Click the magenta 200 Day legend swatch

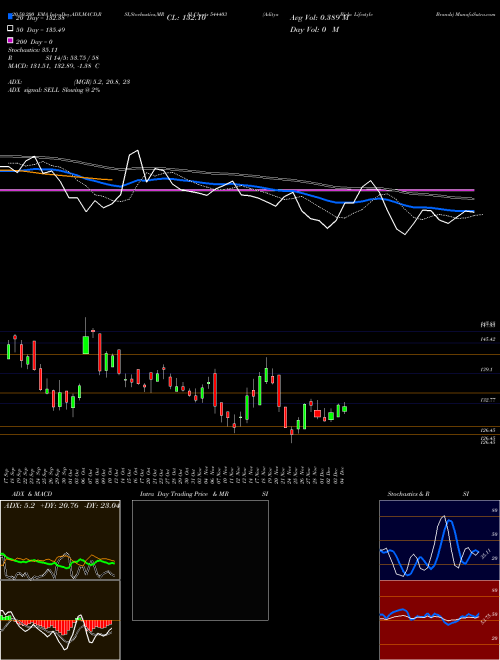point(10,41)
